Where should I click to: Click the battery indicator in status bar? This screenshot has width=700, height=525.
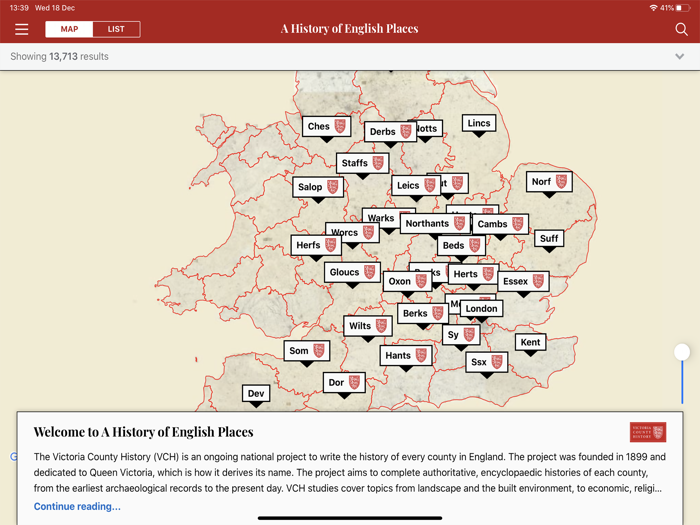tap(683, 8)
